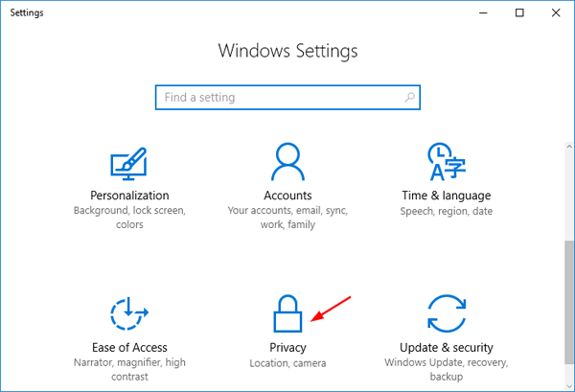Focus the Find a setting search field
This screenshot has height=392, width=575.
pos(278,97)
